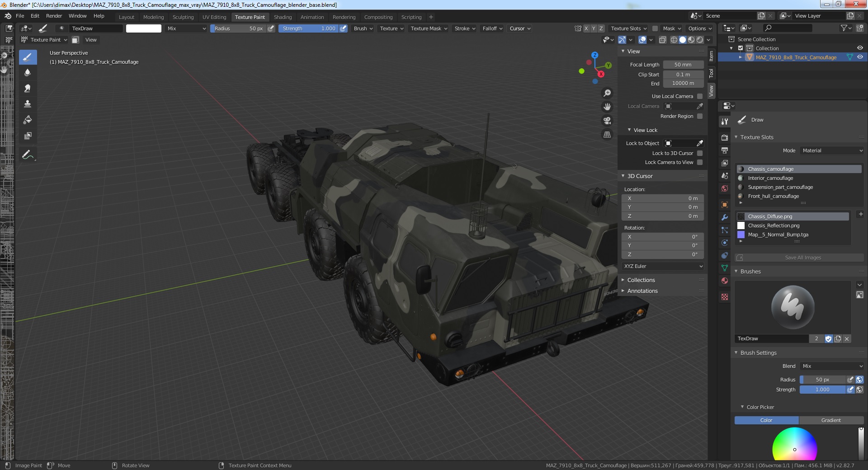Click the TexDraw brush preview thumbnail
The image size is (868, 470).
click(793, 307)
